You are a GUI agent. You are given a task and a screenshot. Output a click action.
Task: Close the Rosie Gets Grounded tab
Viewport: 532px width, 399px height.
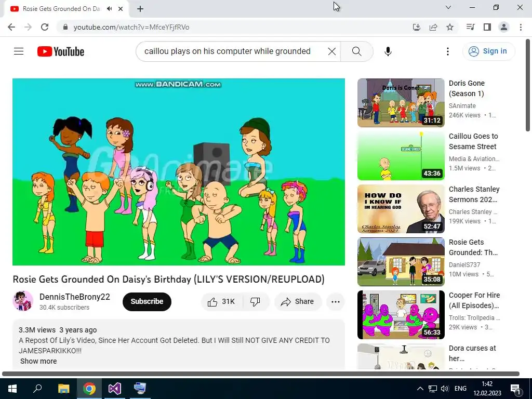click(x=121, y=9)
